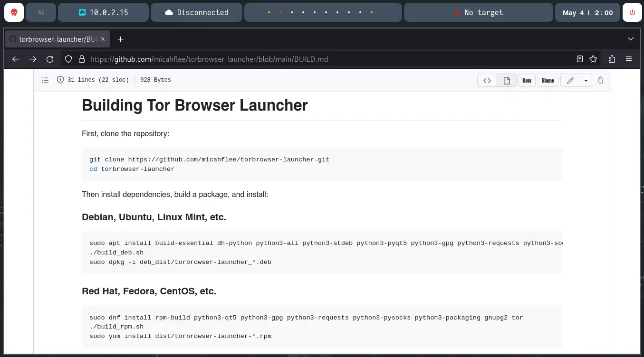The width and height of the screenshot is (644, 357).
Task: Switch to rendered file preview button
Action: click(x=507, y=80)
